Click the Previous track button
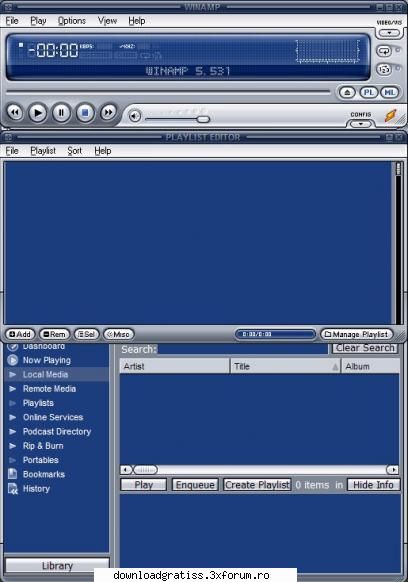The width and height of the screenshot is (408, 582). [x=15, y=112]
